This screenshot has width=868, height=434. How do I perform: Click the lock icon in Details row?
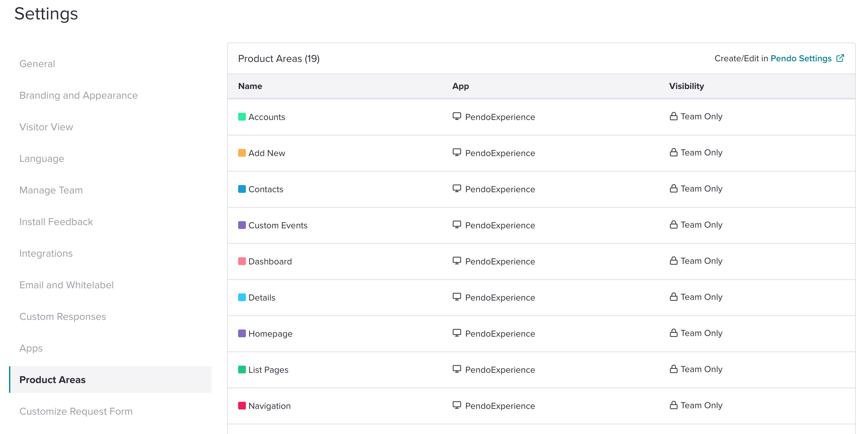coord(673,297)
